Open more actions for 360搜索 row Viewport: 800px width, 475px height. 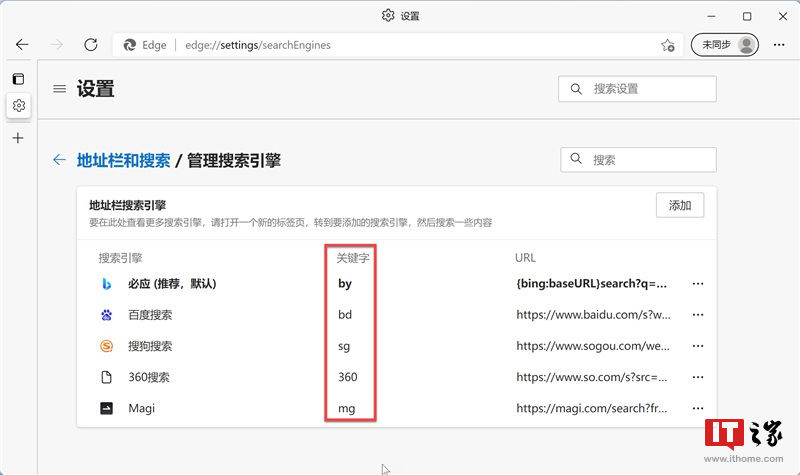pos(698,377)
